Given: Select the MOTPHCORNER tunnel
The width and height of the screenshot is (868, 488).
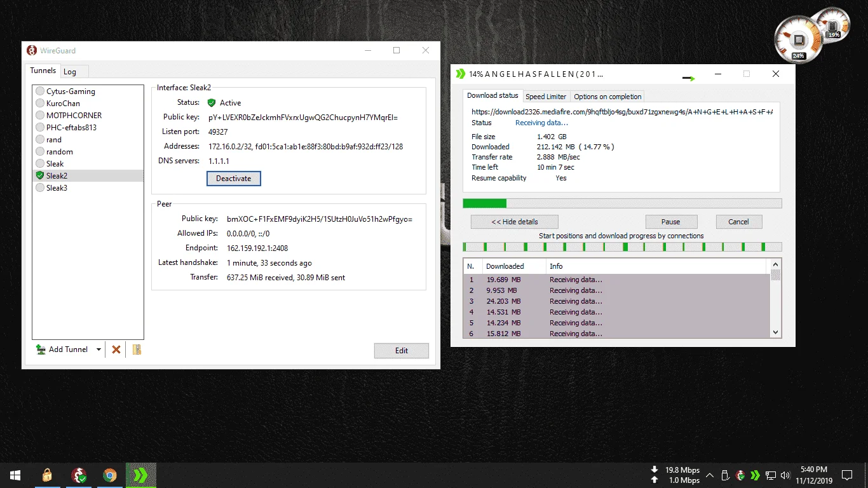Looking at the screenshot, I should pos(88,116).
